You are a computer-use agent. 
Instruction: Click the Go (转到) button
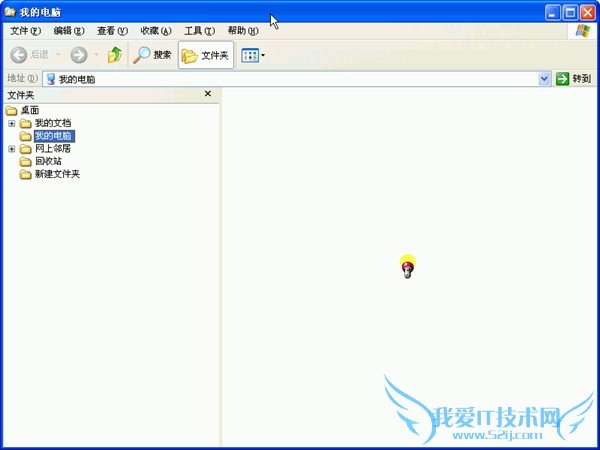coord(573,79)
